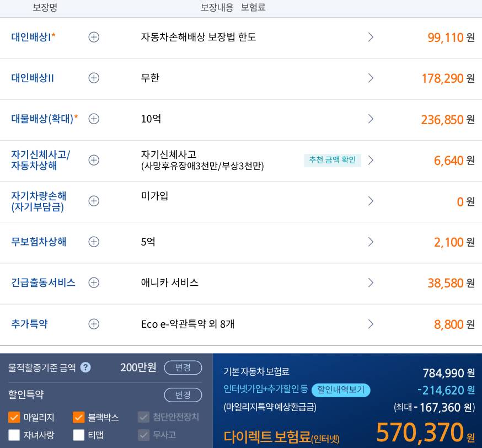This screenshot has width=482, height=448.
Task: Click the question mark help icon for 물적할증기준 금액
Action: point(85,367)
